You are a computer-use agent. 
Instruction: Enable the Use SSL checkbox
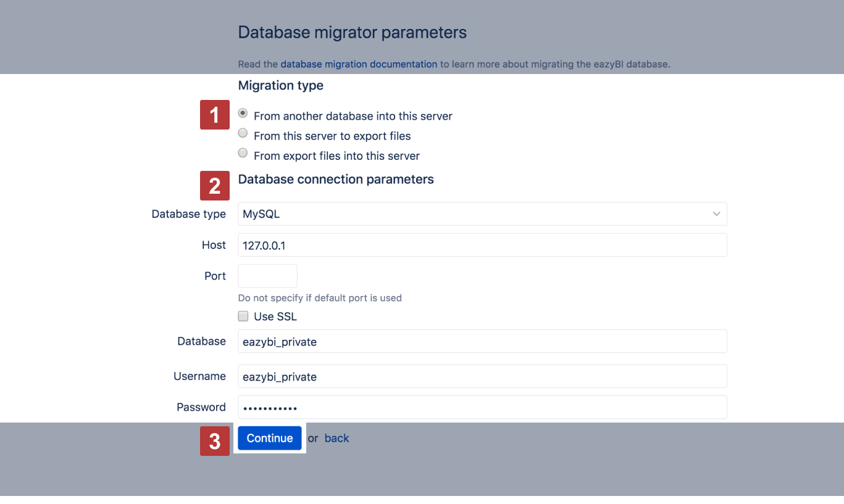(x=243, y=316)
